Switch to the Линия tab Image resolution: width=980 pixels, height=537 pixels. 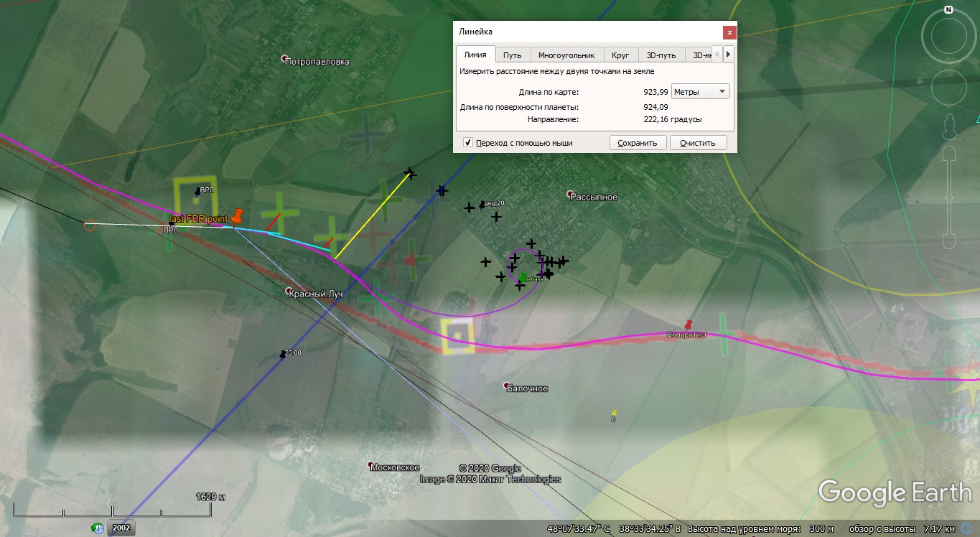pos(475,55)
